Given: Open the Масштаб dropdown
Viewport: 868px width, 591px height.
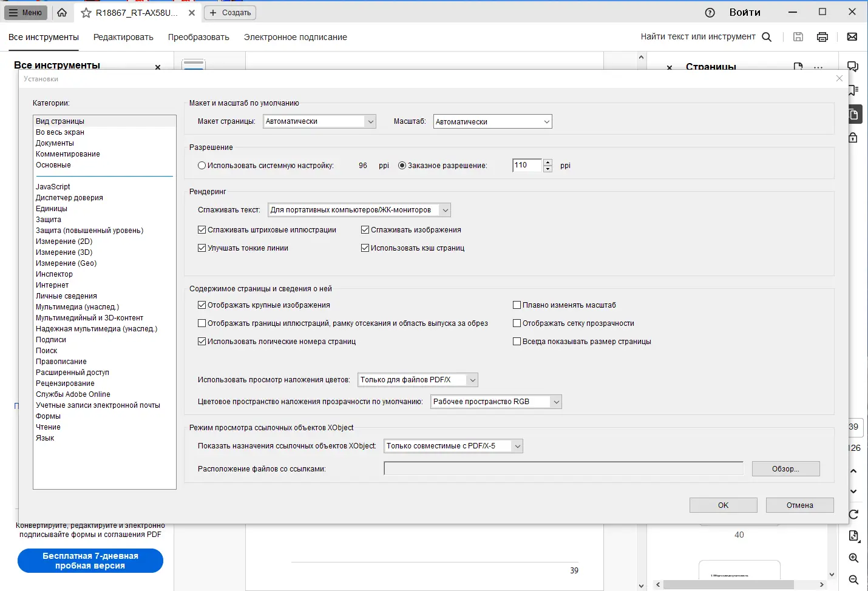Looking at the screenshot, I should pos(492,121).
